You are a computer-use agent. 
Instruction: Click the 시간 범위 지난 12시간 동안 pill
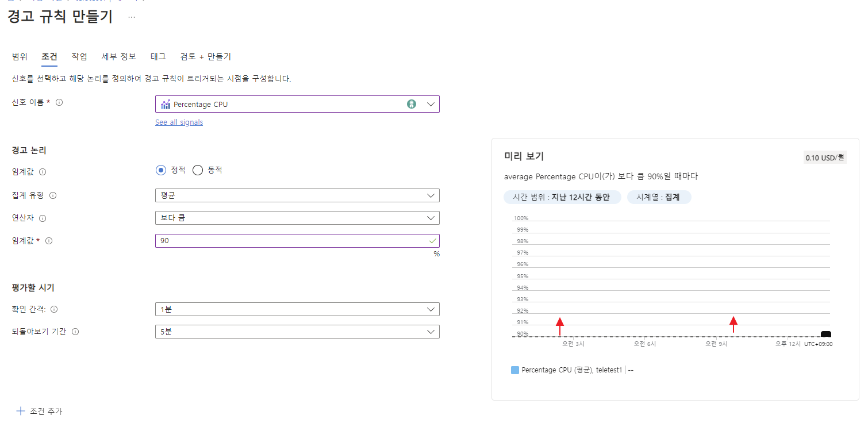click(562, 197)
